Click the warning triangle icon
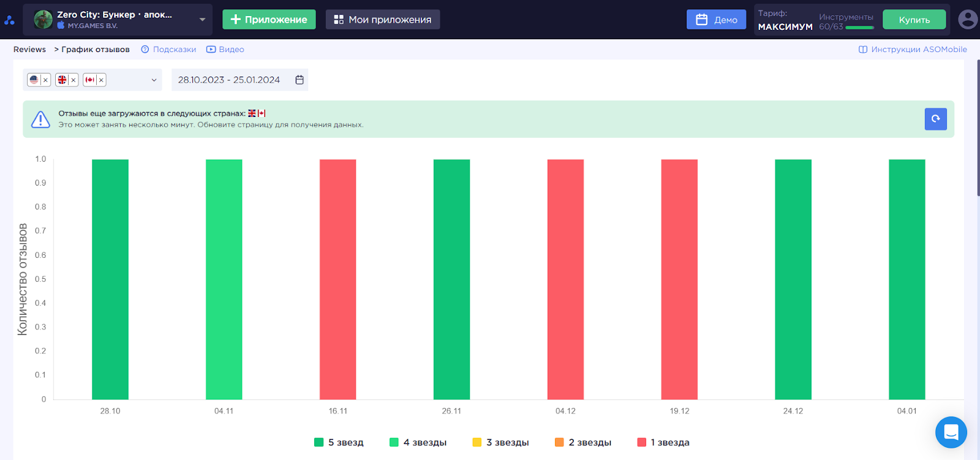Viewport: 980px width, 460px height. click(x=40, y=119)
